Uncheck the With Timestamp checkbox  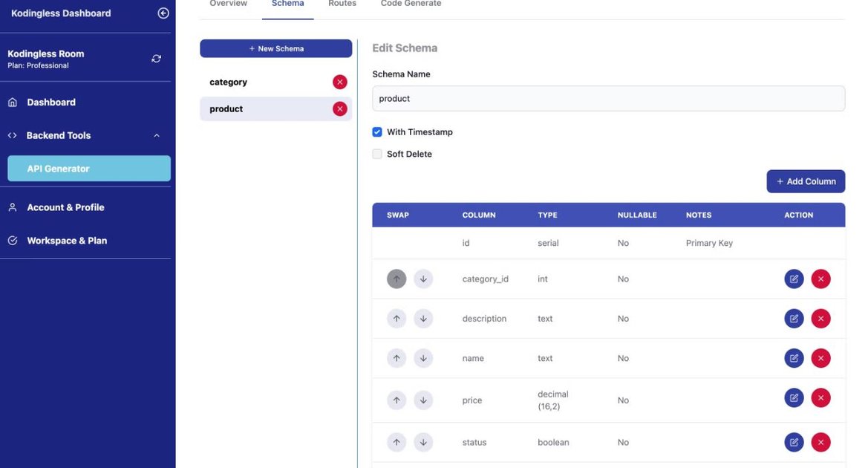(x=377, y=131)
